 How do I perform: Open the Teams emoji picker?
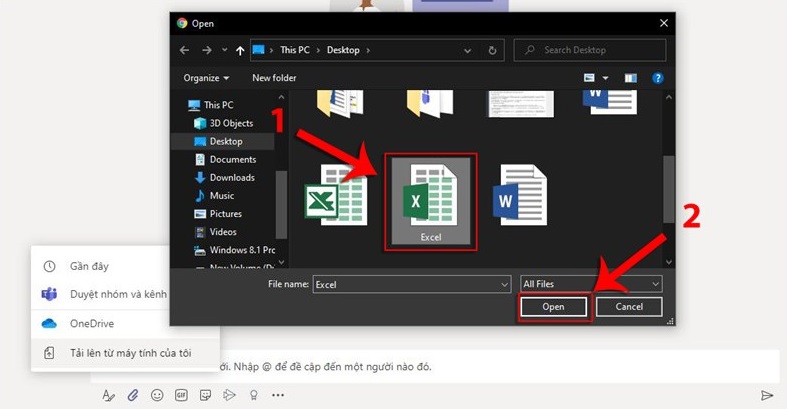(x=157, y=395)
